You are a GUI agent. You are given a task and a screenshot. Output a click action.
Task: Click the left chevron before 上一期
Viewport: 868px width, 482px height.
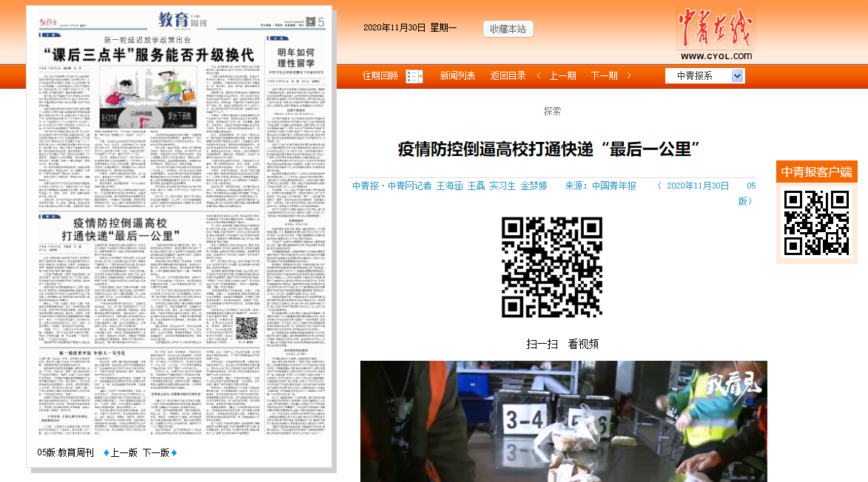point(539,75)
